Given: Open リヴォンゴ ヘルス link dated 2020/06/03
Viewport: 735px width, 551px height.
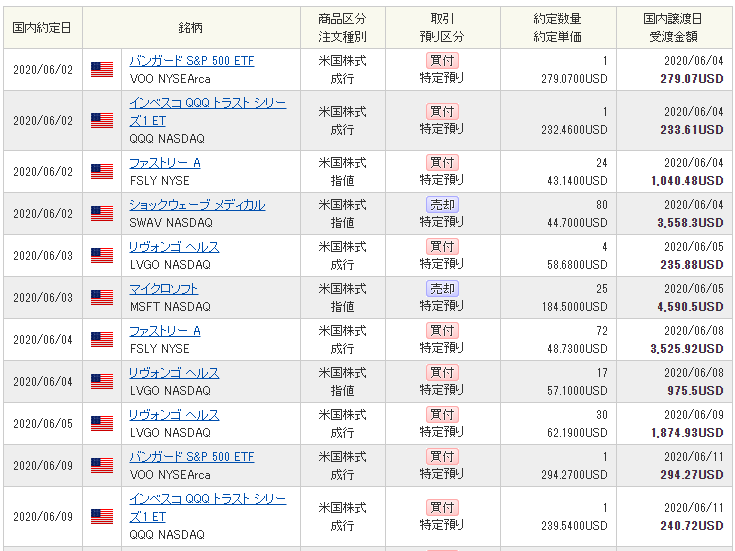Looking at the screenshot, I should click(174, 247).
